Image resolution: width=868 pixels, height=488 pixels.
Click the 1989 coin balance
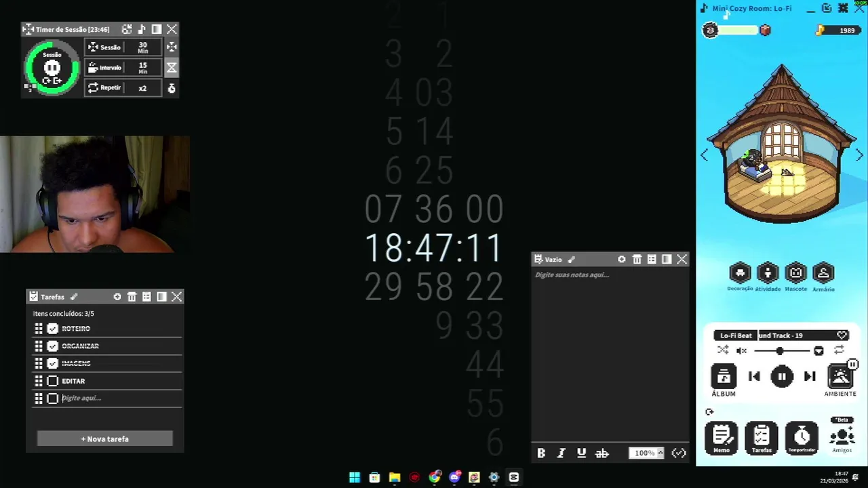click(840, 30)
